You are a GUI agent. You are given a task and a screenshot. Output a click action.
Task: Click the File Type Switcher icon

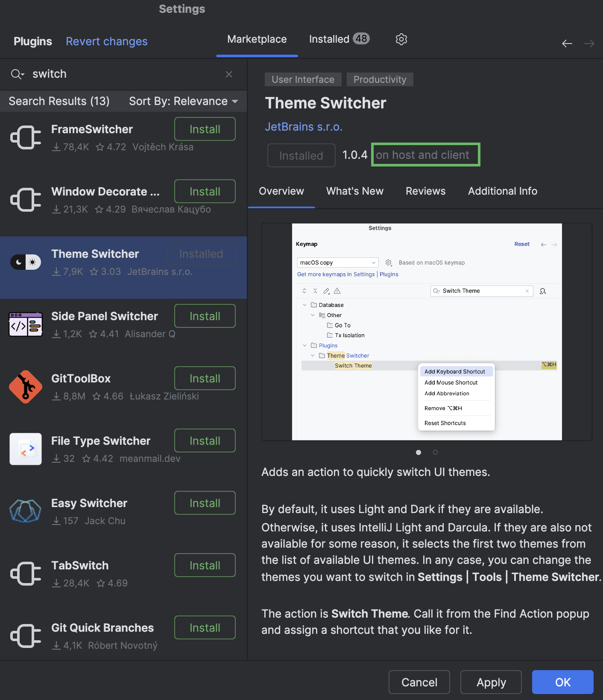click(26, 449)
